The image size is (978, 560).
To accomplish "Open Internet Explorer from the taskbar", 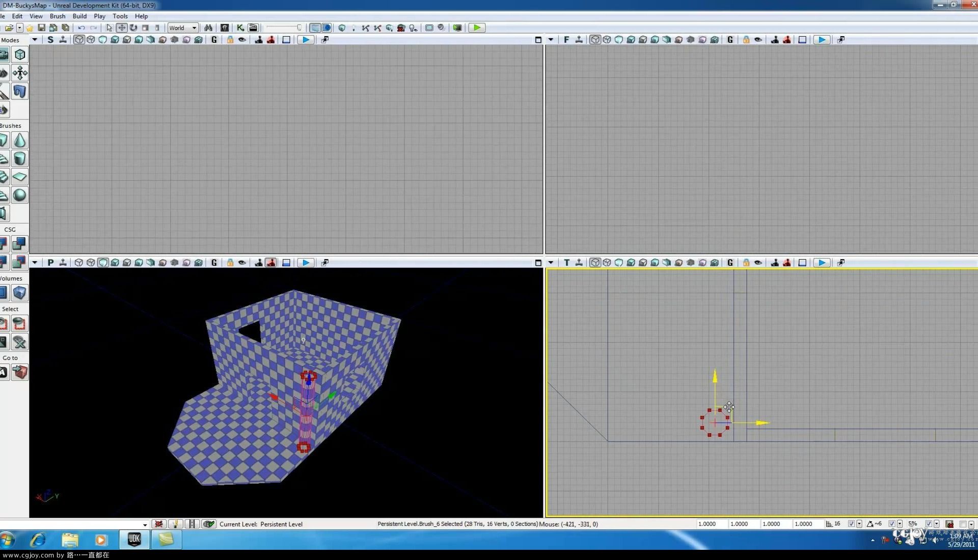I will (x=38, y=540).
